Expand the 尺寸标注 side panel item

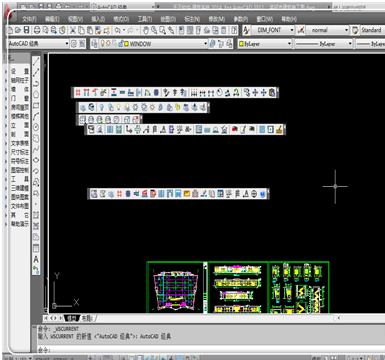point(17,152)
